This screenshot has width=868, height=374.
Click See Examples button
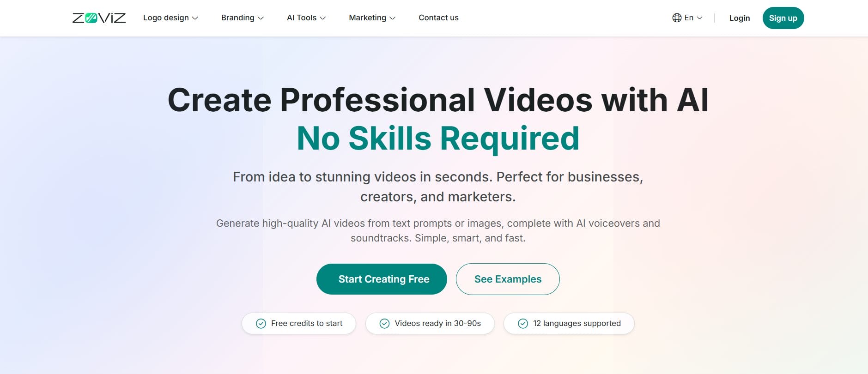coord(508,279)
